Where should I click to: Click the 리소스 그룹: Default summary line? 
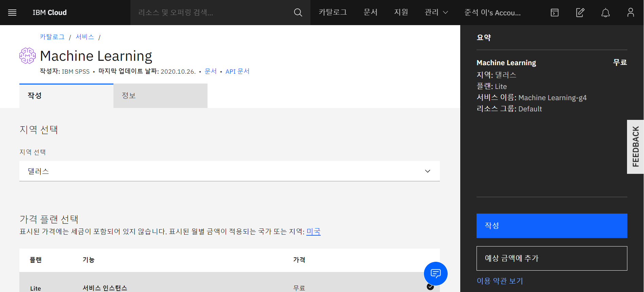[509, 109]
